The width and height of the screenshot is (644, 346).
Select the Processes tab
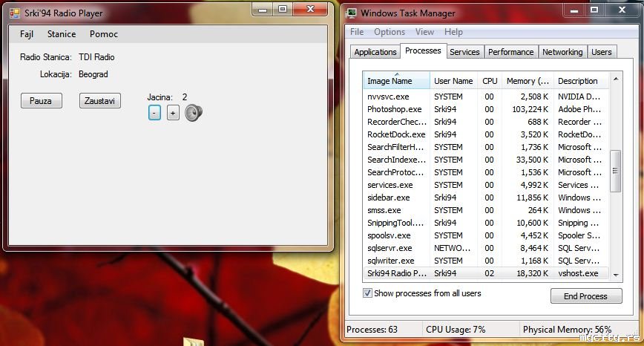tap(423, 51)
